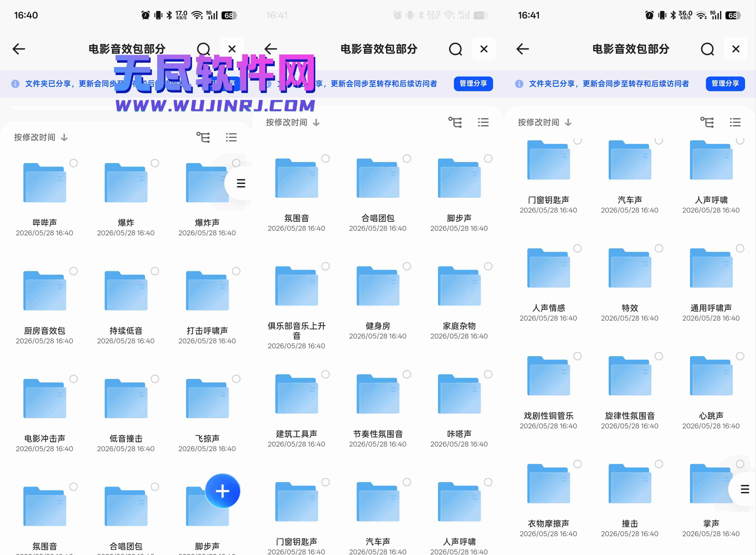Open the 健身房 folder icon
756x555 pixels.
pyautogui.click(x=378, y=286)
